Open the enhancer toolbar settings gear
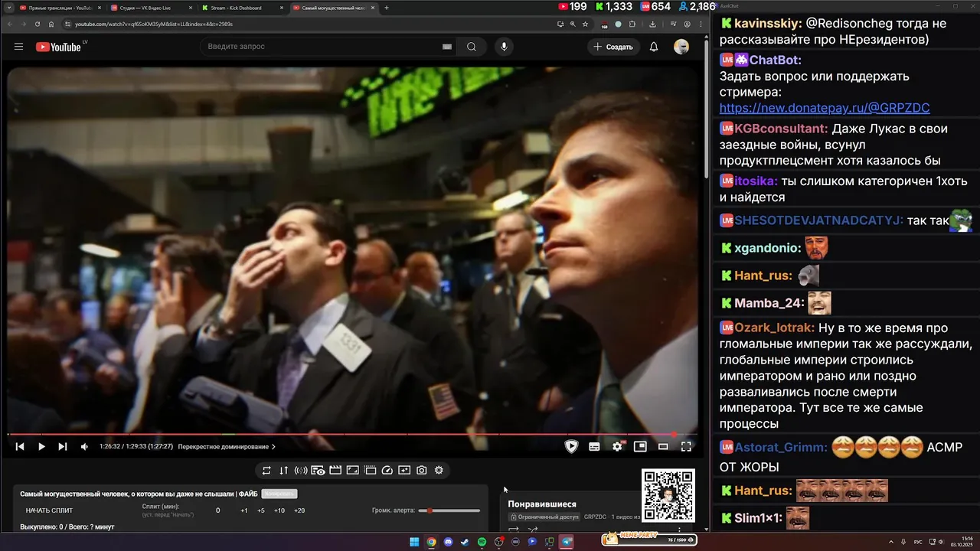 point(439,471)
